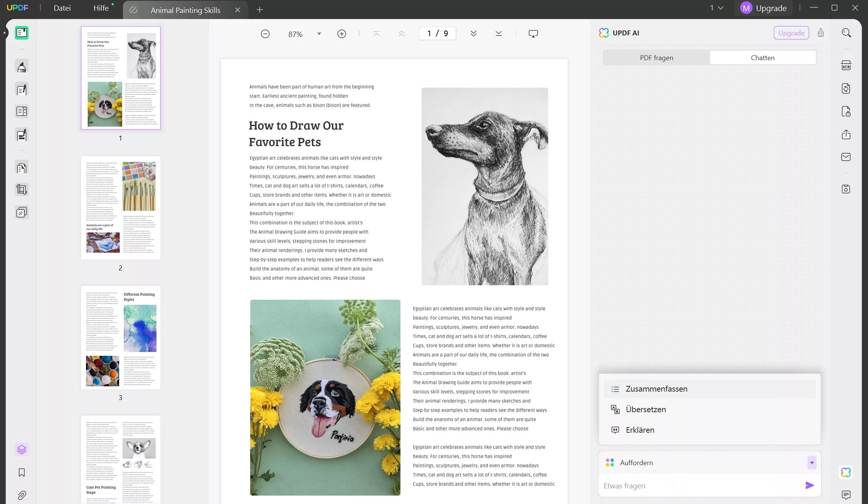The width and height of the screenshot is (868, 504).
Task: Toggle the layers panel icon
Action: coord(22,450)
